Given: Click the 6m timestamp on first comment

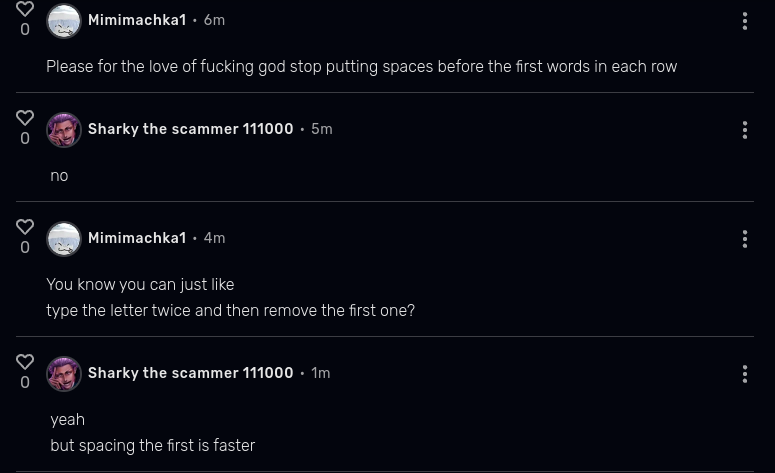Looking at the screenshot, I should pos(214,20).
